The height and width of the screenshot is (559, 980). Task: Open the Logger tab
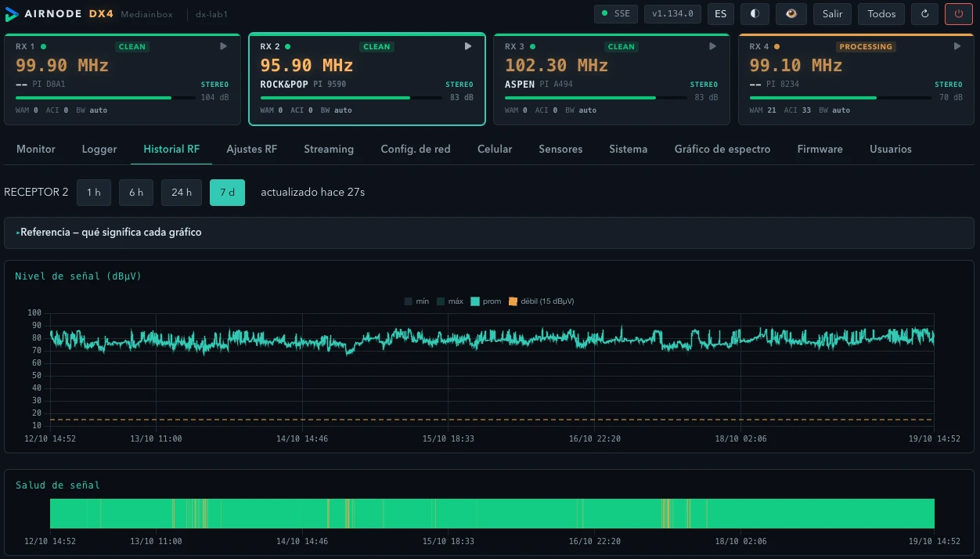(99, 149)
